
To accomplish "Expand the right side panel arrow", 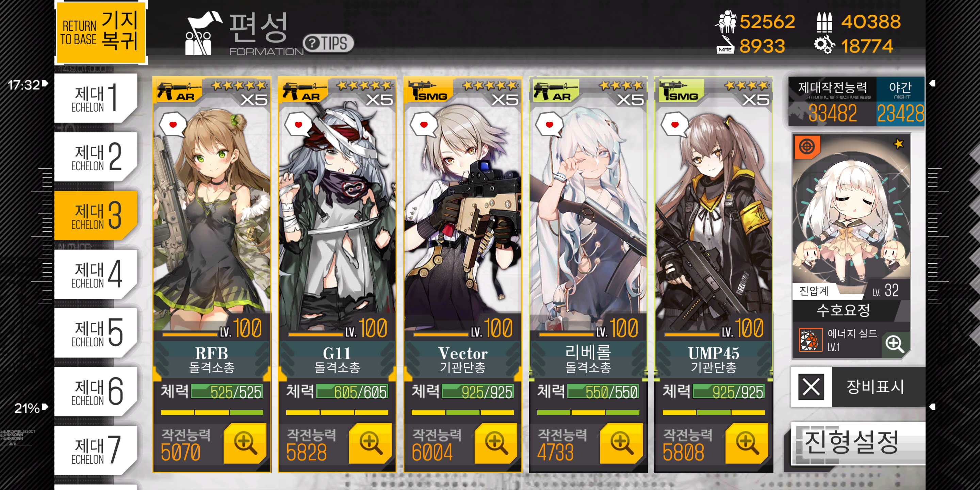I will [932, 83].
